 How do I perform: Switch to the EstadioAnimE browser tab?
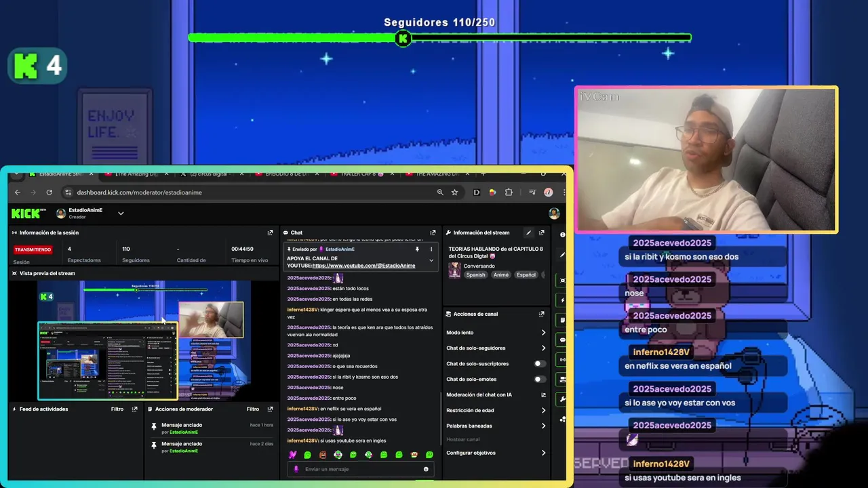pyautogui.click(x=61, y=174)
